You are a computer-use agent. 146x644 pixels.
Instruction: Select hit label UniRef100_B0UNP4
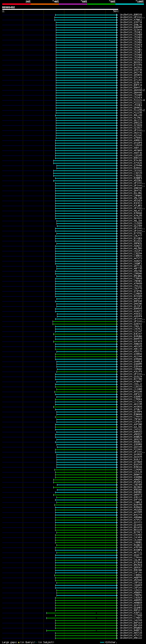(x=131, y=550)
